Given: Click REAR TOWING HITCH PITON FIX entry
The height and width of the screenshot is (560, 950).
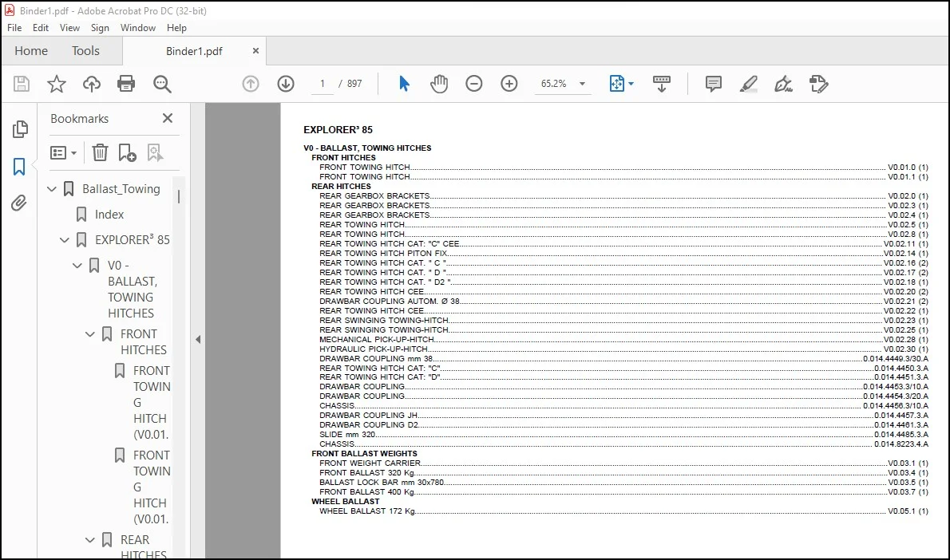Looking at the screenshot, I should point(623,253).
